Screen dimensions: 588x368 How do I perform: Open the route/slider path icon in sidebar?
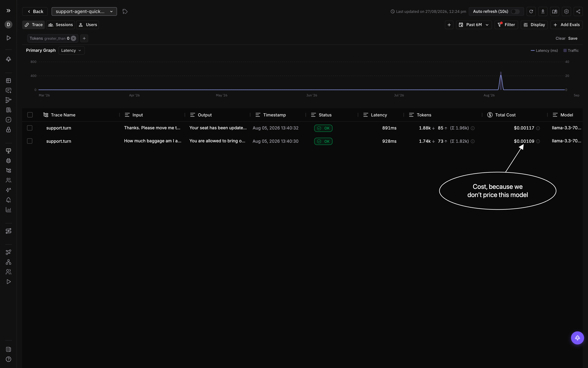[x=9, y=231]
